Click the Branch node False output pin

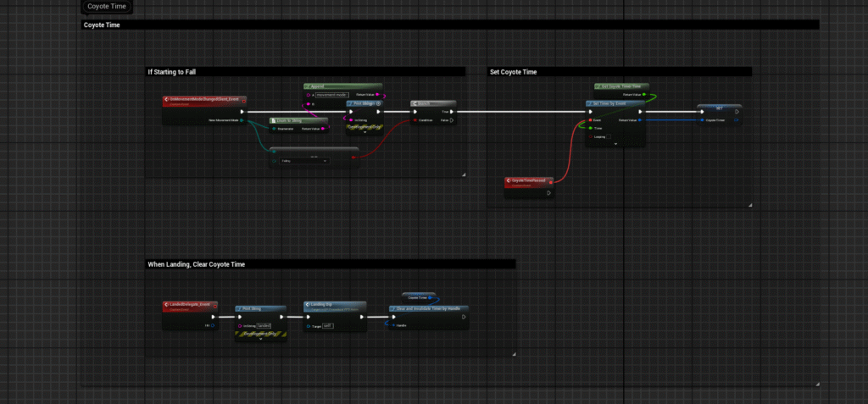pyautogui.click(x=452, y=119)
